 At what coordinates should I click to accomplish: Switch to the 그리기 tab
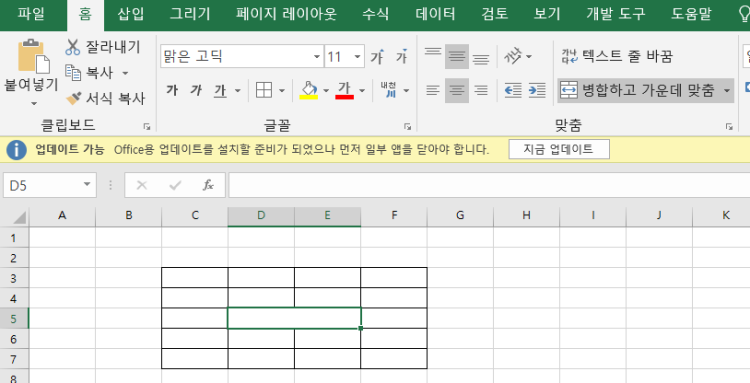click(190, 14)
